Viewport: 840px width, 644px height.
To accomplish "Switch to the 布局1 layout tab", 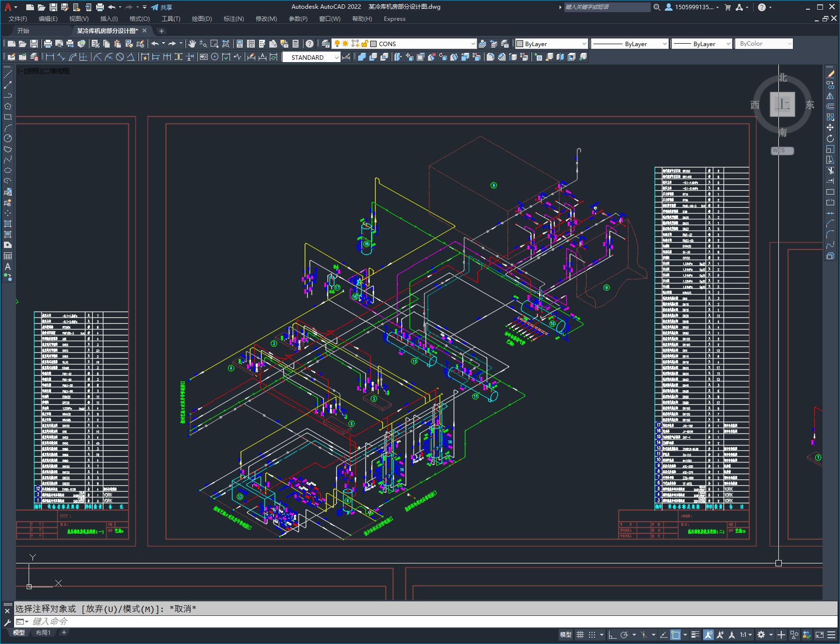I will point(43,632).
